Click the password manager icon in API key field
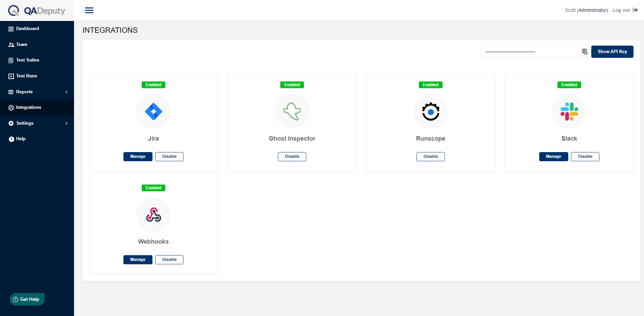 [585, 52]
